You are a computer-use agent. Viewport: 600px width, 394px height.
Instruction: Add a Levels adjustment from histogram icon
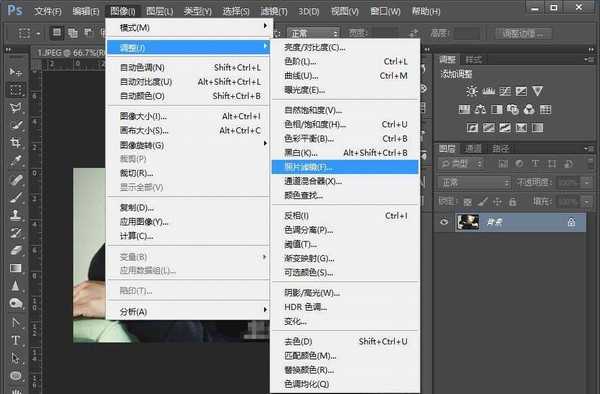pyautogui.click(x=489, y=91)
